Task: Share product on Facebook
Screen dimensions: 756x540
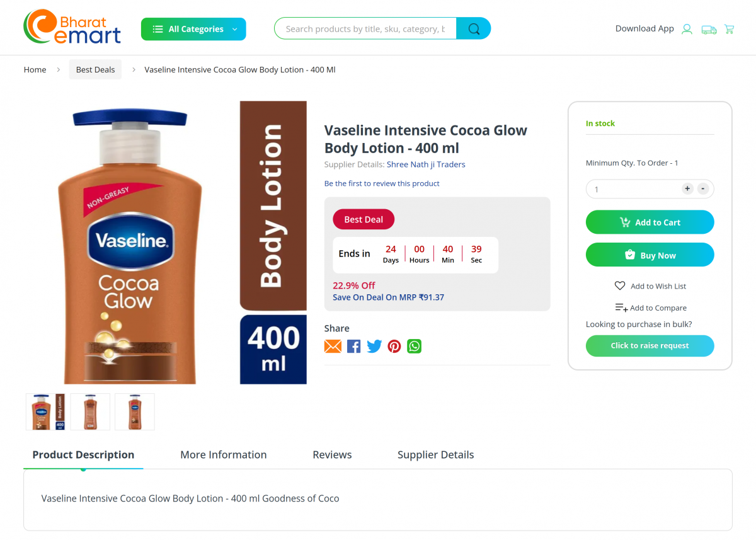Action: click(x=354, y=346)
